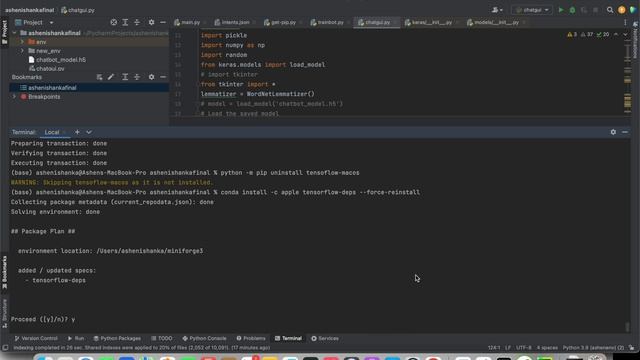640x360 pixels.
Task: Expand all in Bookmarks panel
Action: [x=125, y=77]
